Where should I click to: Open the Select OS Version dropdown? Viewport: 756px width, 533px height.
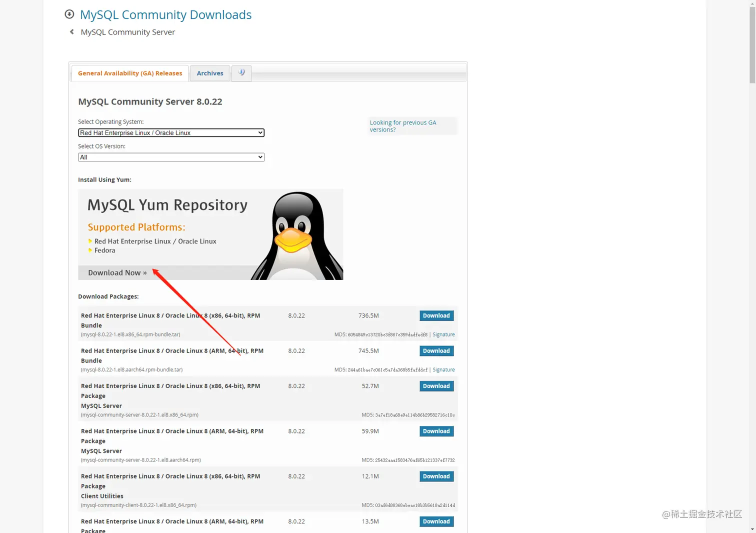point(171,157)
